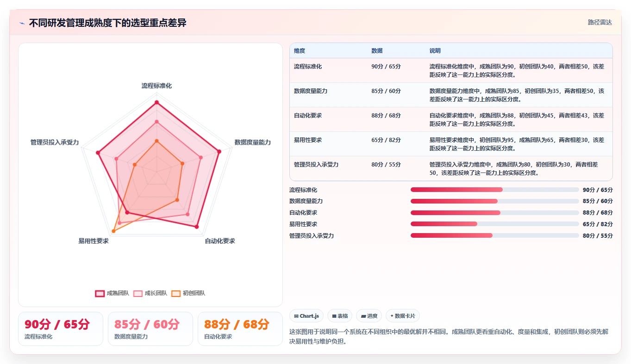This screenshot has width=631, height=364.
Task: Click the 流程标准化 radar axis label
Action: pyautogui.click(x=156, y=86)
